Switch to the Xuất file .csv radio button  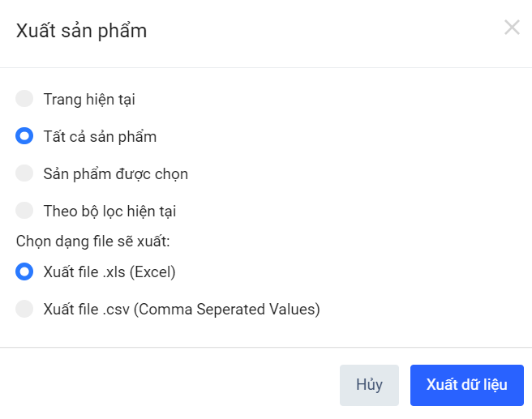tap(24, 309)
